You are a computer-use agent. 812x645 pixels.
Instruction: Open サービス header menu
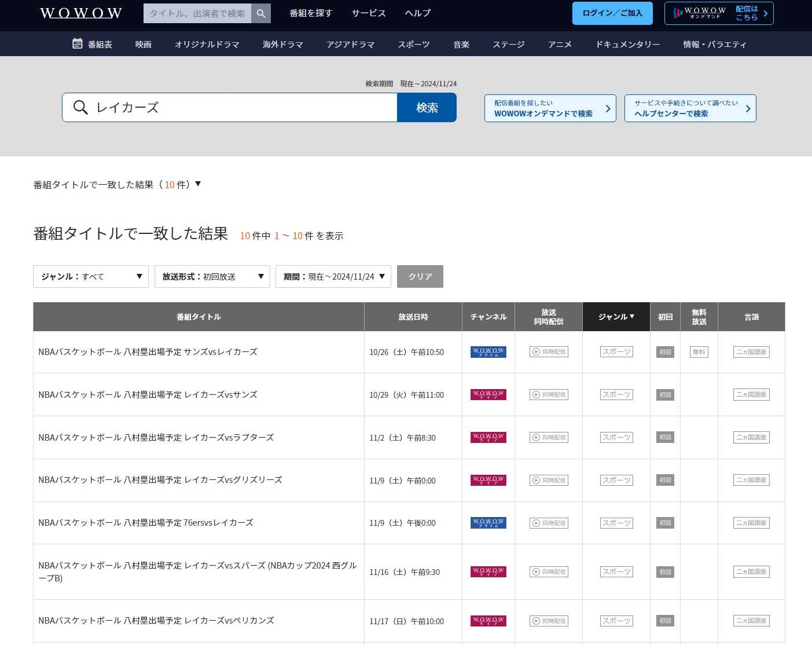pos(369,13)
